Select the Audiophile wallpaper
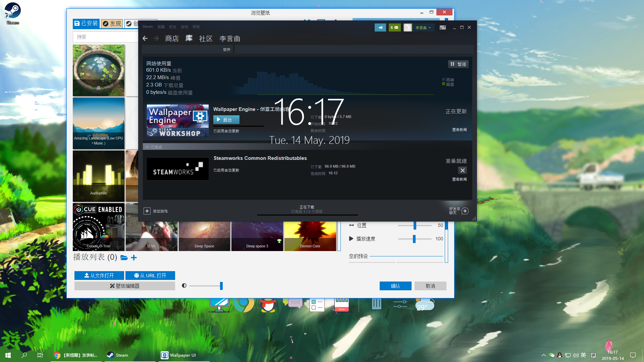Screen dimensions: 644x362 (99, 176)
